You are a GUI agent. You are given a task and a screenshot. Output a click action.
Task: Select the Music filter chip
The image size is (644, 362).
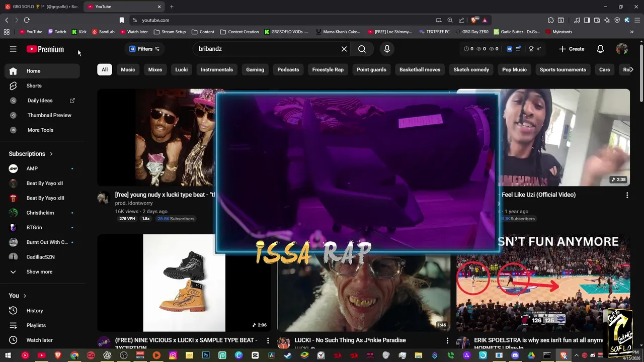point(128,69)
